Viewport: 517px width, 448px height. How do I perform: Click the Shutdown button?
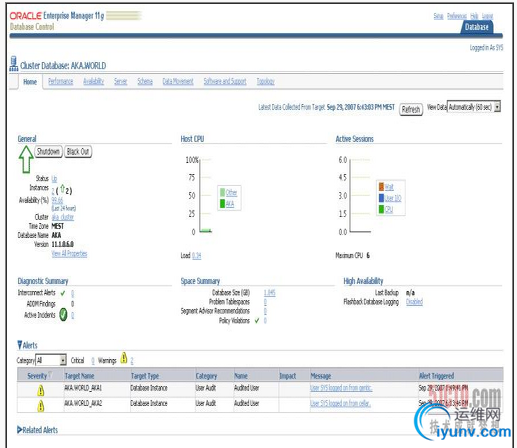pyautogui.click(x=48, y=152)
